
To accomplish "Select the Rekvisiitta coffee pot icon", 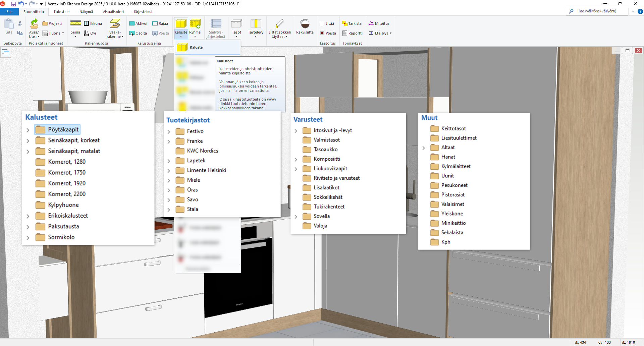I will [305, 24].
